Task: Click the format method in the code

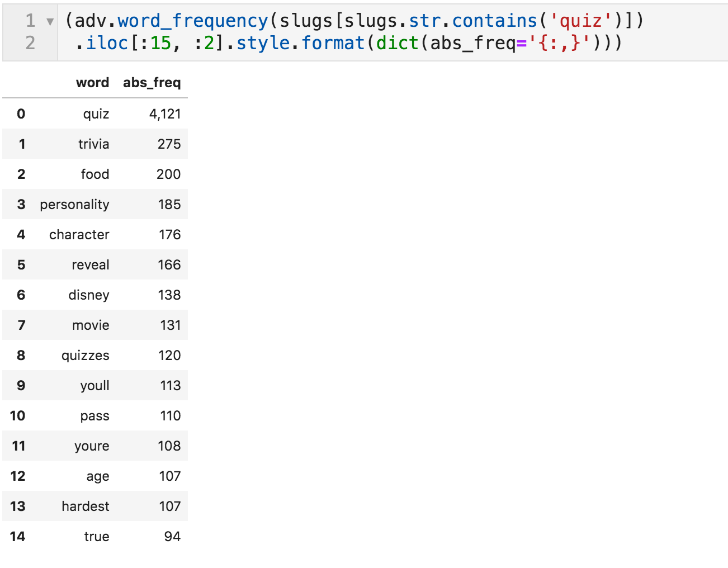Action: tap(333, 43)
